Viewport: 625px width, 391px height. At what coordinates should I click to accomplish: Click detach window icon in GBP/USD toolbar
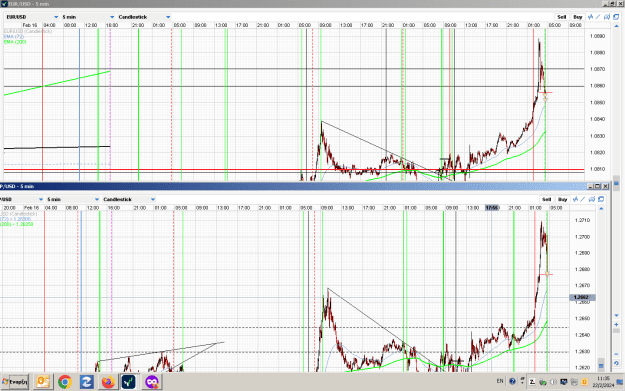(x=601, y=199)
